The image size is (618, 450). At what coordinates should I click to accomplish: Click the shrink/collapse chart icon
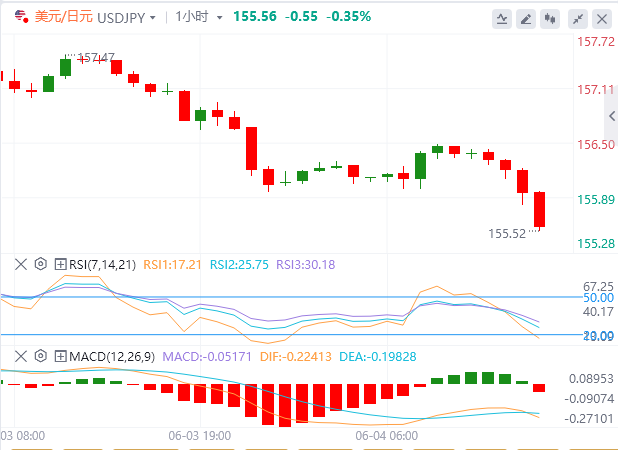click(x=578, y=19)
